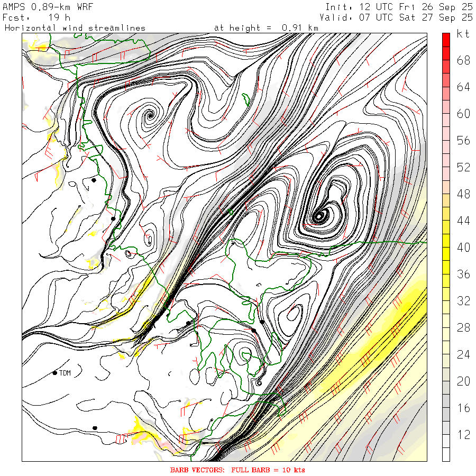Click the 64 value on the color bar
The image size is (476, 476).
(463, 87)
